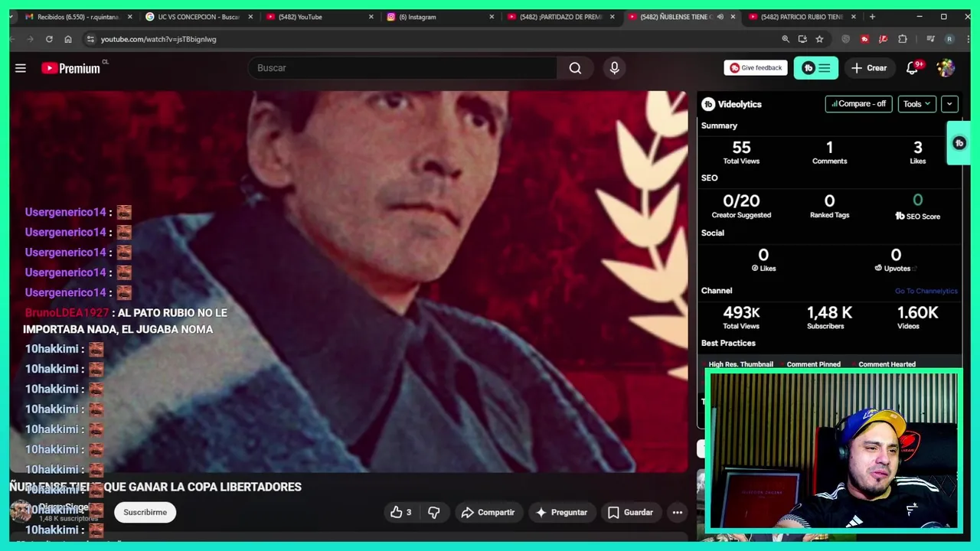The image size is (980, 551).
Task: Switch to PARTIDAZO DE PREMI tab
Action: 560,17
